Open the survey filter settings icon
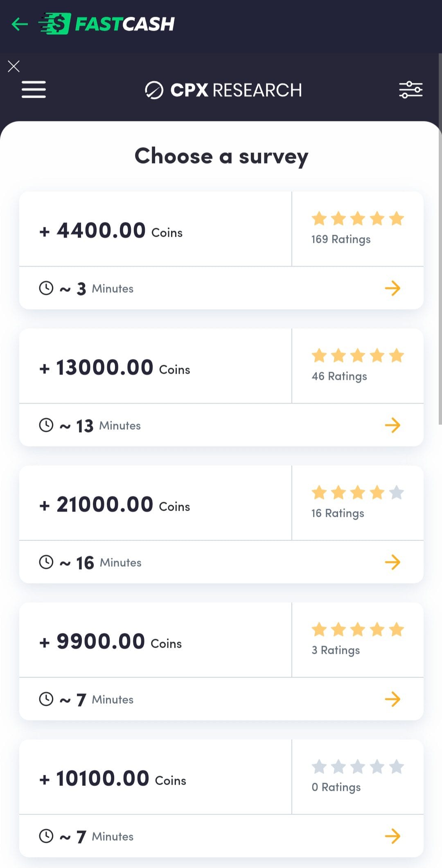Screen dimensions: 442x868 coord(410,90)
